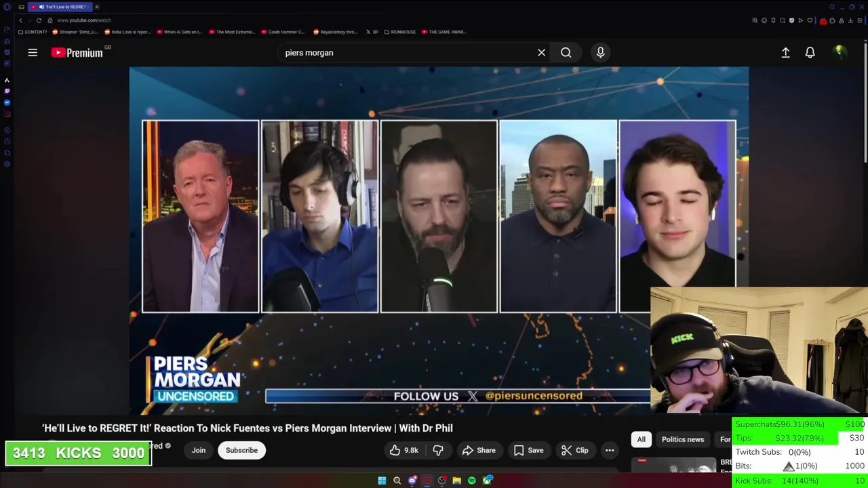868x488 pixels.
Task: Click the search magnifier button
Action: tap(566, 52)
